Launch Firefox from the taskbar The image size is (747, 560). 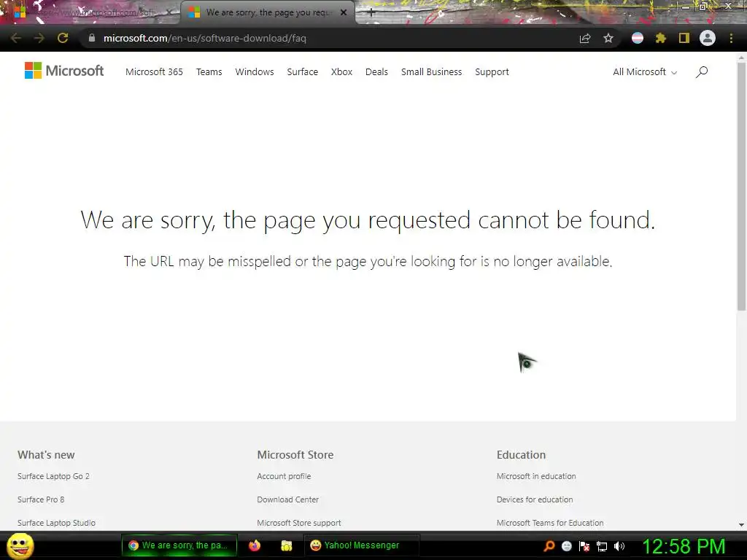point(255,545)
